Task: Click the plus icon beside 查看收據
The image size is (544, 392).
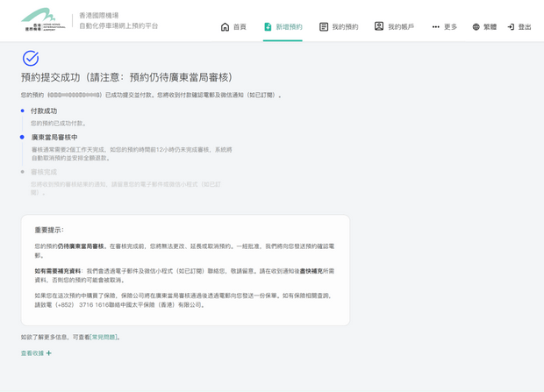Action: (x=49, y=353)
